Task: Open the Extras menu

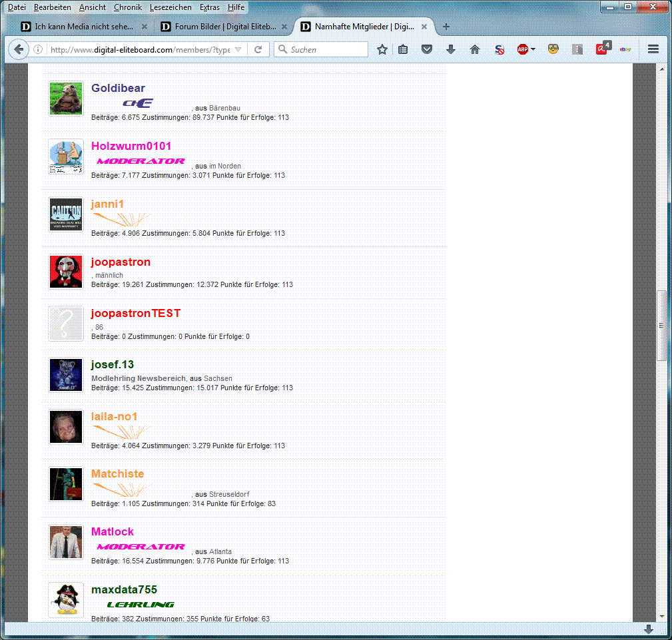Action: click(210, 7)
